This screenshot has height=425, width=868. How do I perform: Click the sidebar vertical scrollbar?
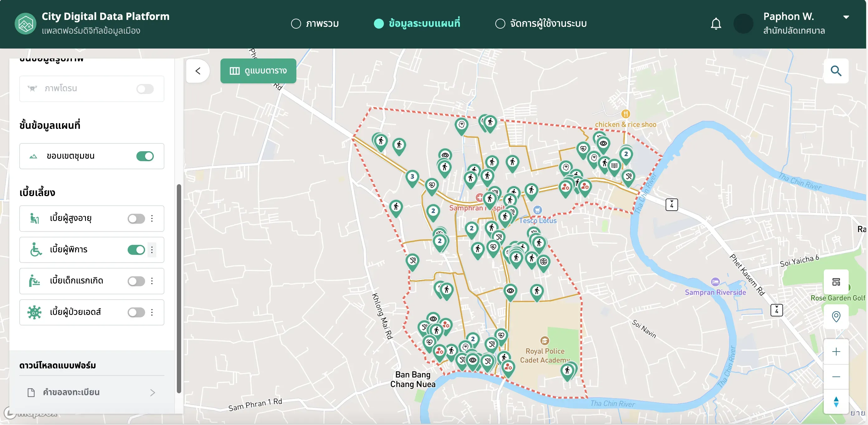pyautogui.click(x=179, y=289)
